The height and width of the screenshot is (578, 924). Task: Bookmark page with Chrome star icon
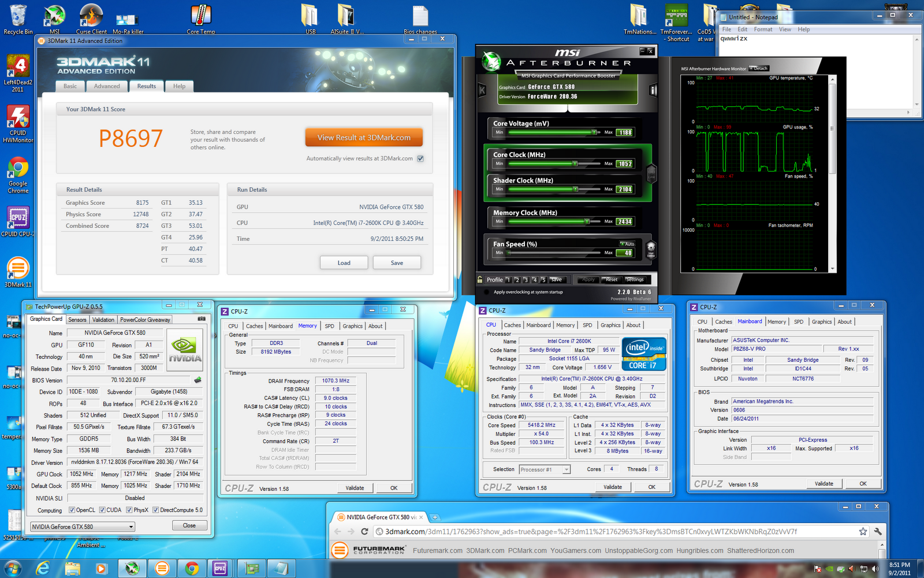[863, 531]
